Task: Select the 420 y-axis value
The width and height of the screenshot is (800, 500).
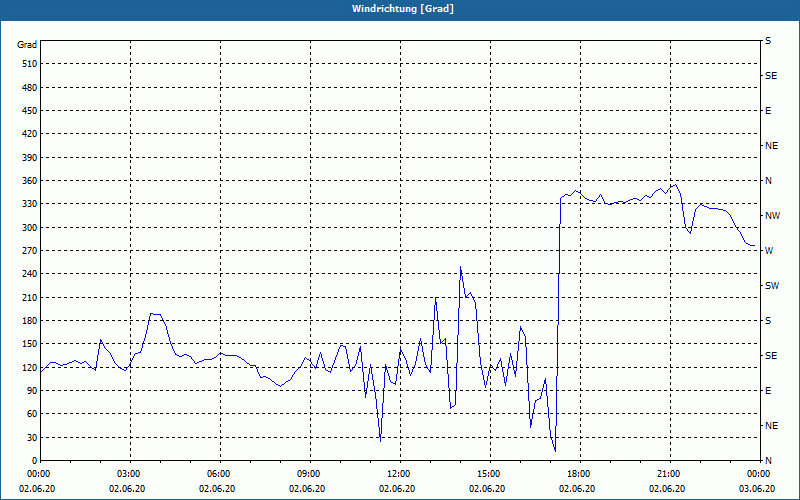Action: coord(30,134)
